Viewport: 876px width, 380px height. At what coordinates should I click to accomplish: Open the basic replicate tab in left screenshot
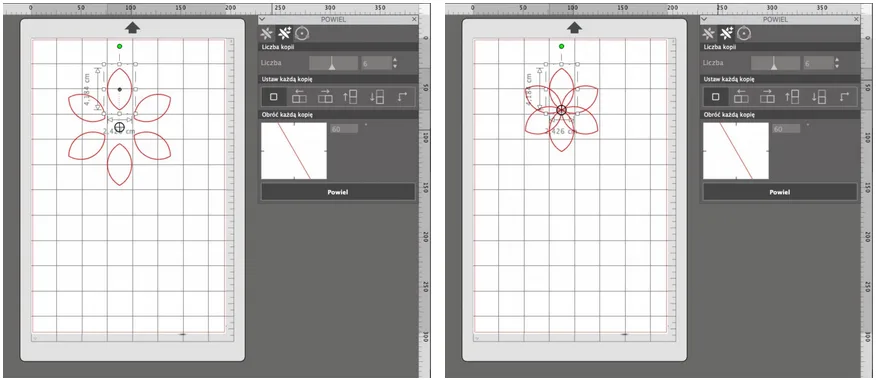click(x=267, y=34)
